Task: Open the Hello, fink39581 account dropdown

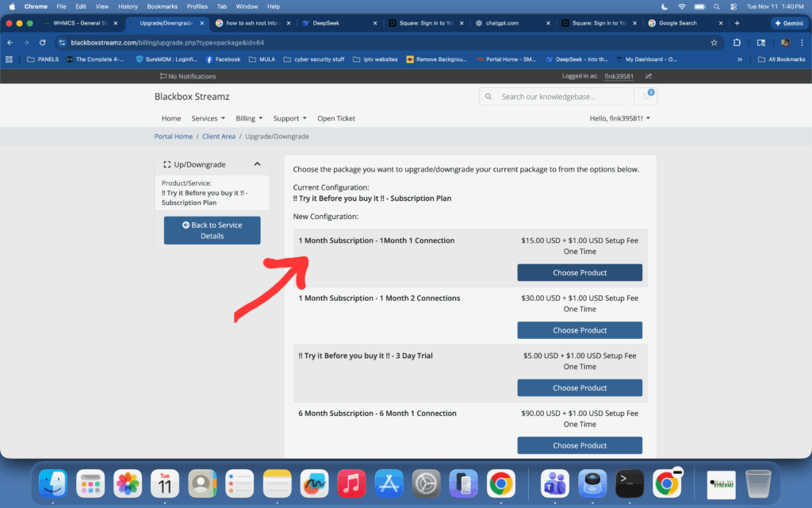Action: [x=619, y=118]
